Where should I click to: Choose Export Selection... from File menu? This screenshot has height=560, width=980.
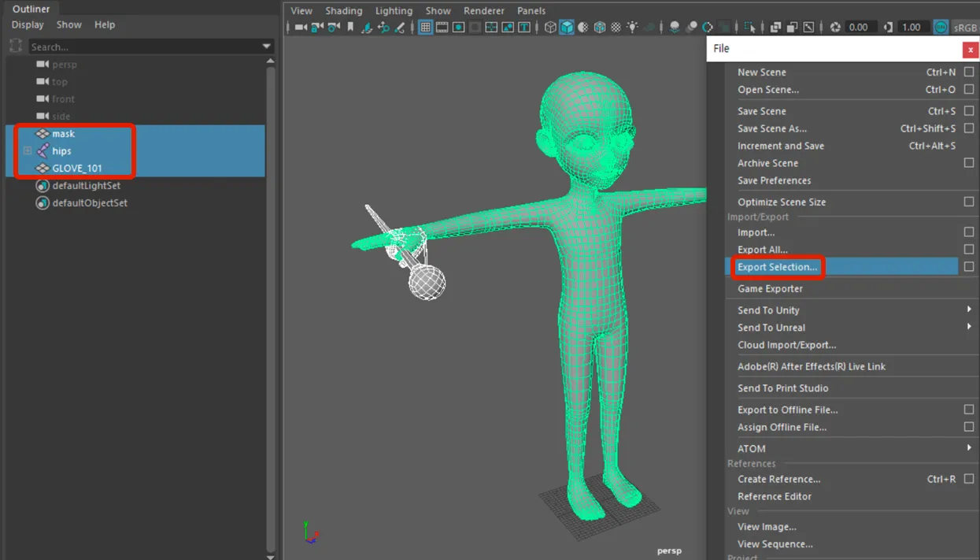[777, 267]
